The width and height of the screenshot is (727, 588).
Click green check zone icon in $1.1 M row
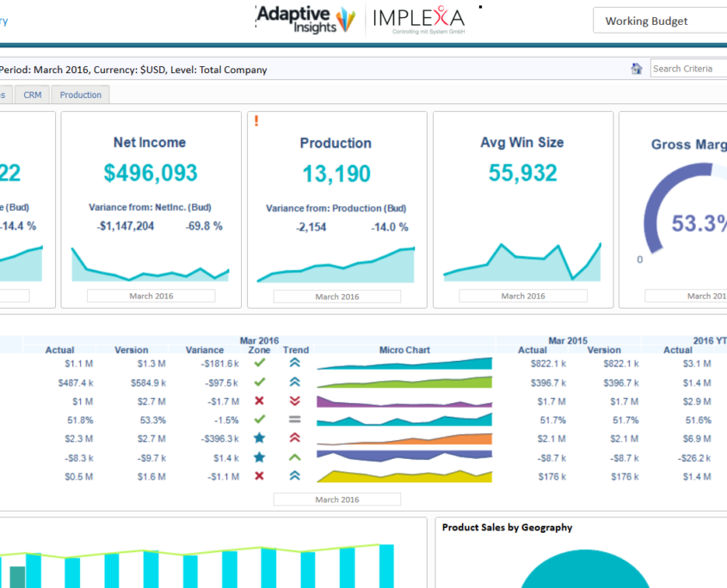click(260, 363)
